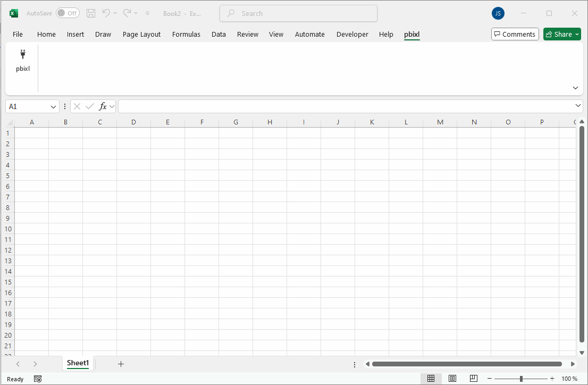The image size is (588, 385).
Task: Select Normal view icon in status bar
Action: click(x=431, y=378)
